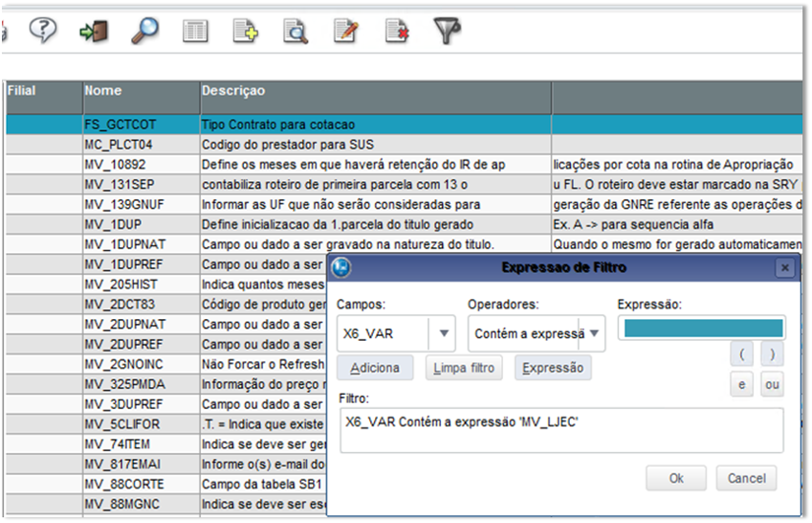Open the help speech-bubble icon
The width and height of the screenshot is (812, 523).
42,31
